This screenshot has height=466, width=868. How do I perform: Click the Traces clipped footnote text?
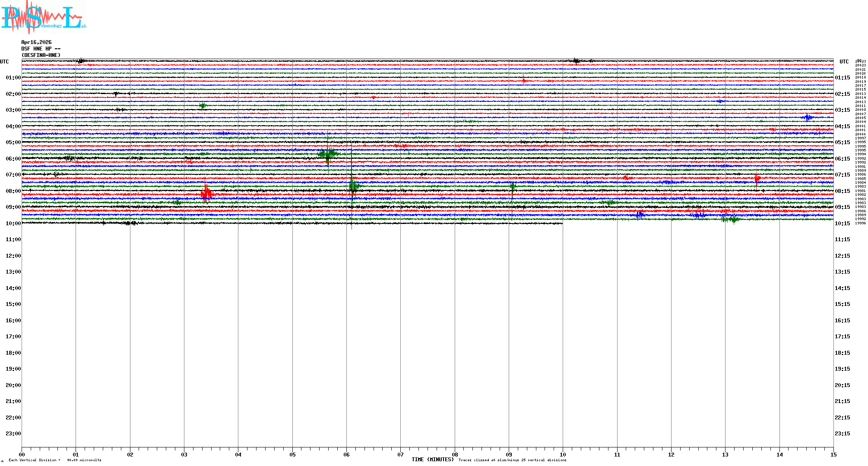coord(512,460)
